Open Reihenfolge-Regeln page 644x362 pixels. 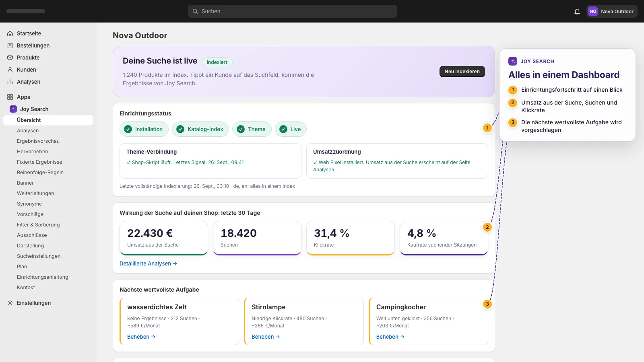tap(48, 173)
